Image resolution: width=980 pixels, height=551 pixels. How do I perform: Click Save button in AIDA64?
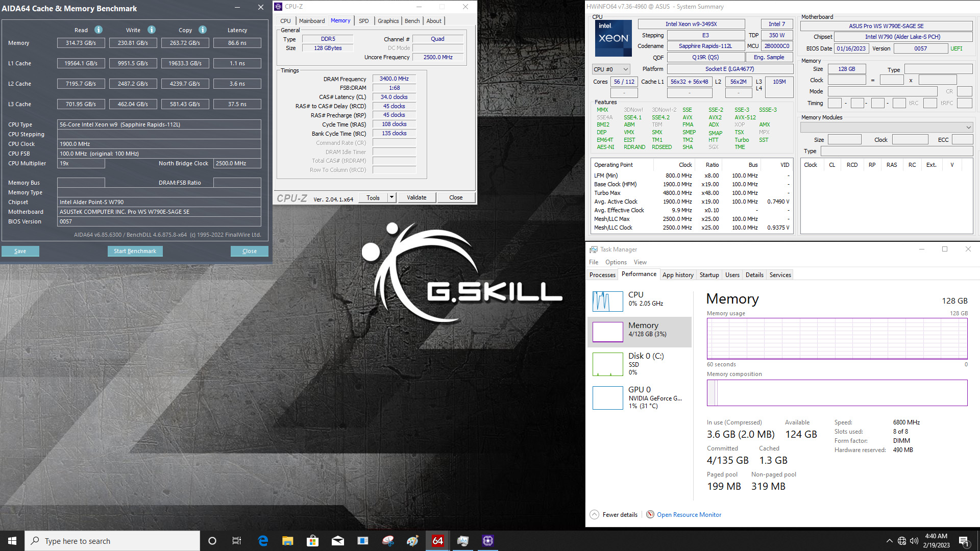[x=20, y=251]
